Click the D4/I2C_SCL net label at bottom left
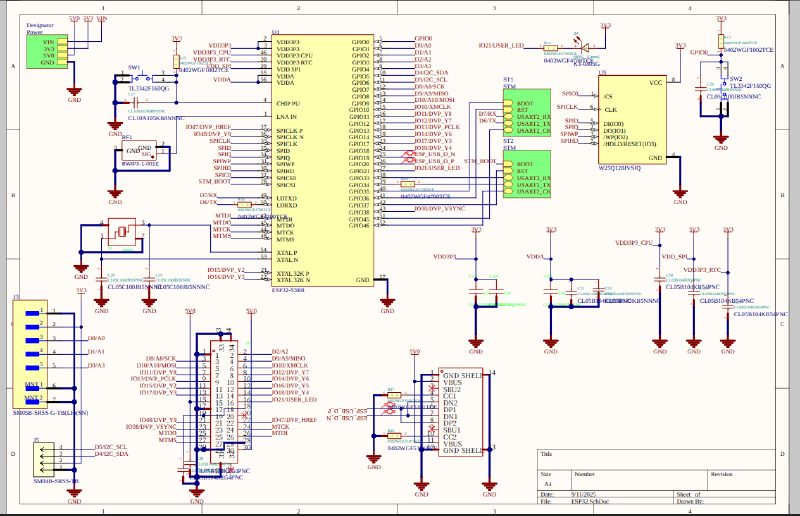 click(x=112, y=446)
